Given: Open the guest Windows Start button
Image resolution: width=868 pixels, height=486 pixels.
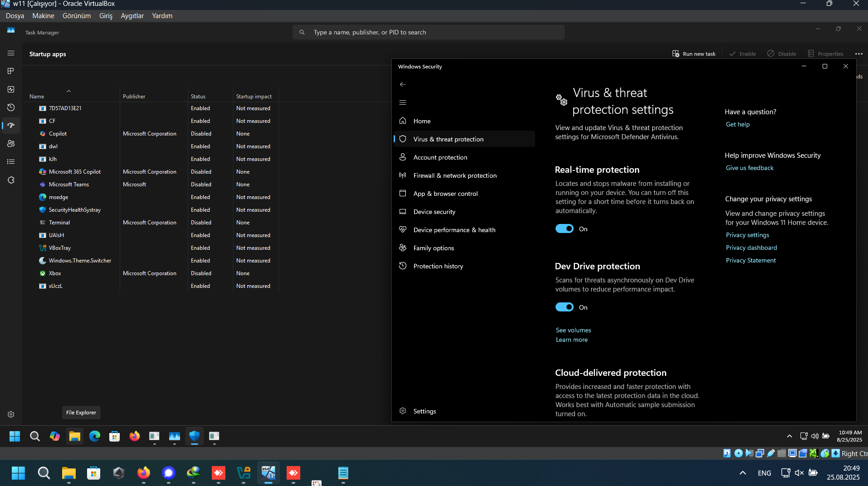Looking at the screenshot, I should 15,436.
